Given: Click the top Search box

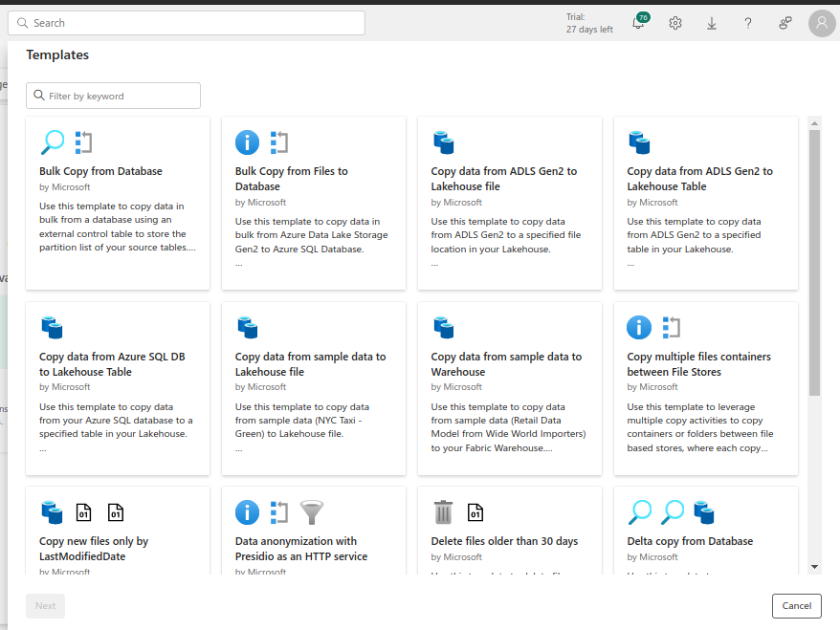Looking at the screenshot, I should click(189, 23).
